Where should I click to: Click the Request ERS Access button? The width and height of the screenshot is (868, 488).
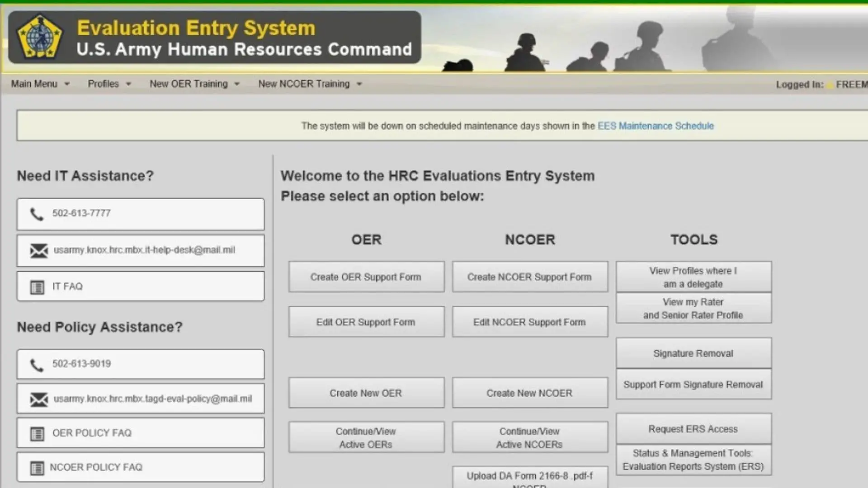693,428
